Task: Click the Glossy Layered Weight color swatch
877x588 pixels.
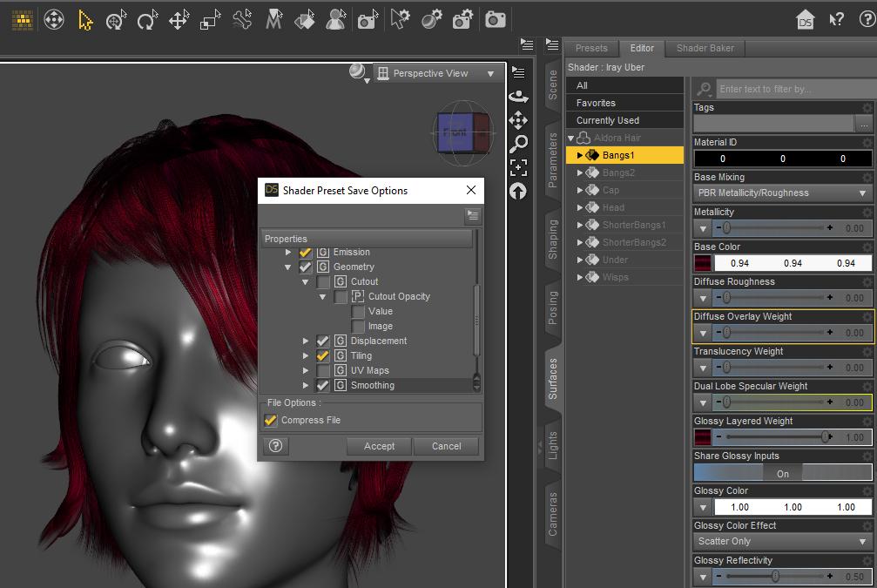Action: click(x=702, y=437)
